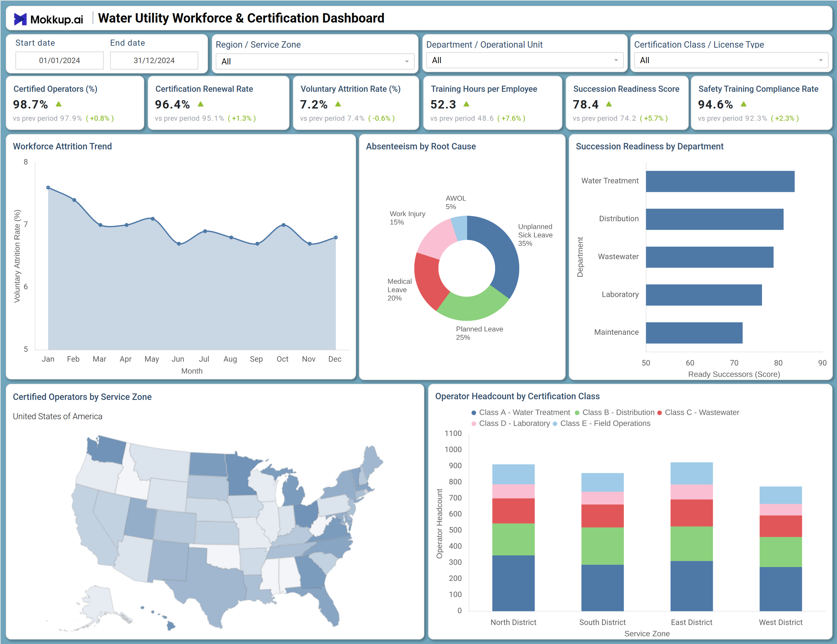Click the January attrition data point

(48, 187)
